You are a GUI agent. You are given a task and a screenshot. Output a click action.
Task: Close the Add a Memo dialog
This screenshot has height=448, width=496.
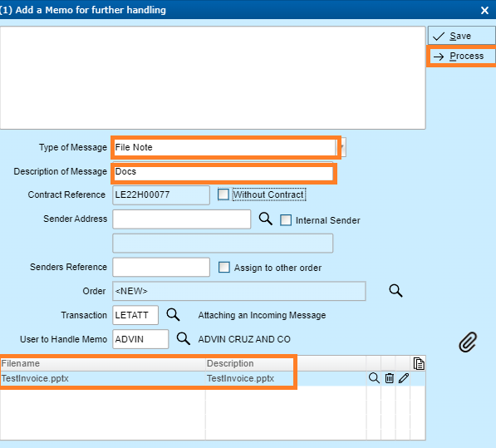[484, 11]
